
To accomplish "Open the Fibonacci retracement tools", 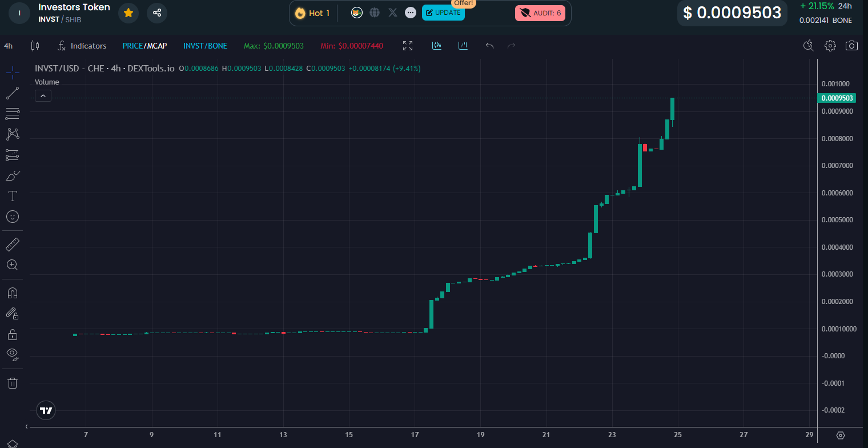I will coord(13,114).
